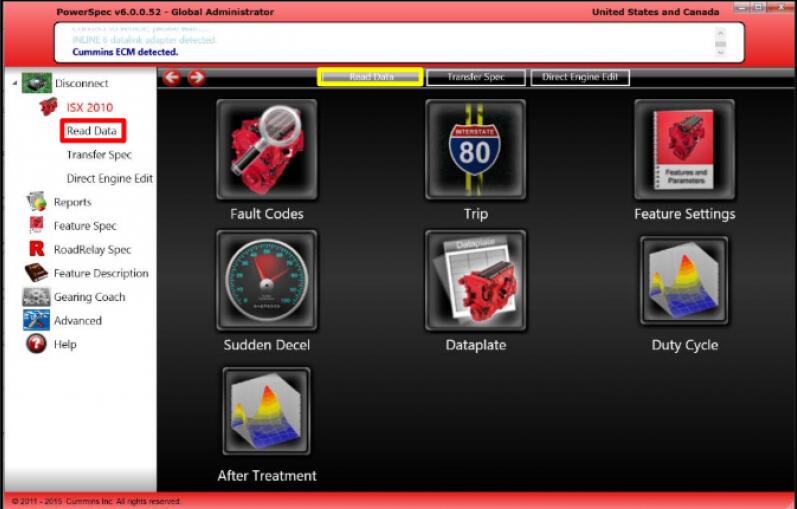This screenshot has height=509, width=797.
Task: Click the red forward arrow button
Action: tap(196, 78)
